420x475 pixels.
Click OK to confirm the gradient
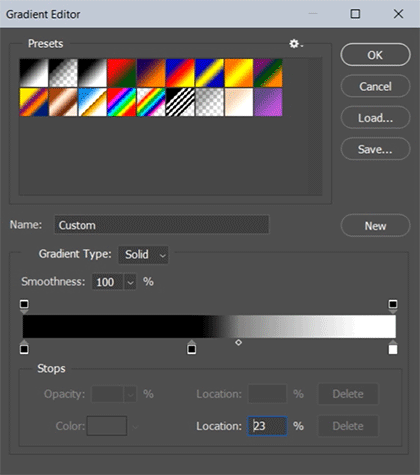375,55
